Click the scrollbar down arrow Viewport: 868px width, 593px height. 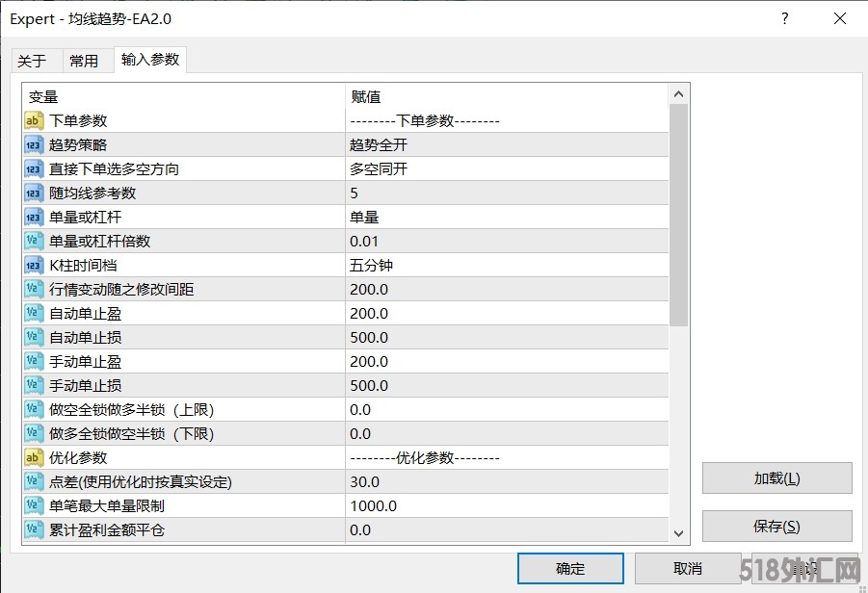coord(678,533)
